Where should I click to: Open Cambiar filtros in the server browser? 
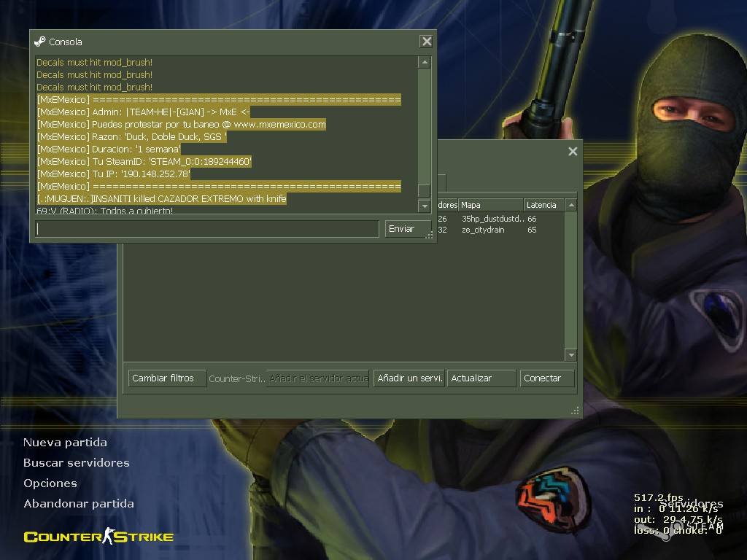tap(167, 378)
